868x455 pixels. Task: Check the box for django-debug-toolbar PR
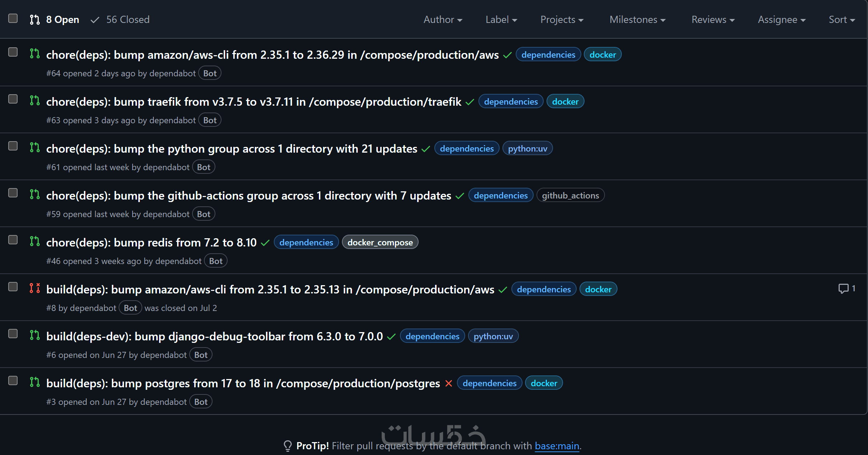coord(13,334)
